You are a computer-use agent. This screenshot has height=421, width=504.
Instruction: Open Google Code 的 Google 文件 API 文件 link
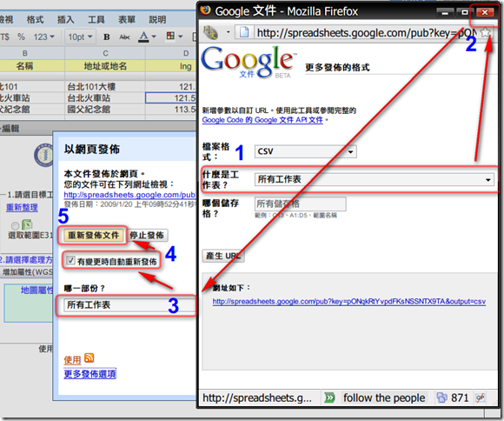(262, 120)
